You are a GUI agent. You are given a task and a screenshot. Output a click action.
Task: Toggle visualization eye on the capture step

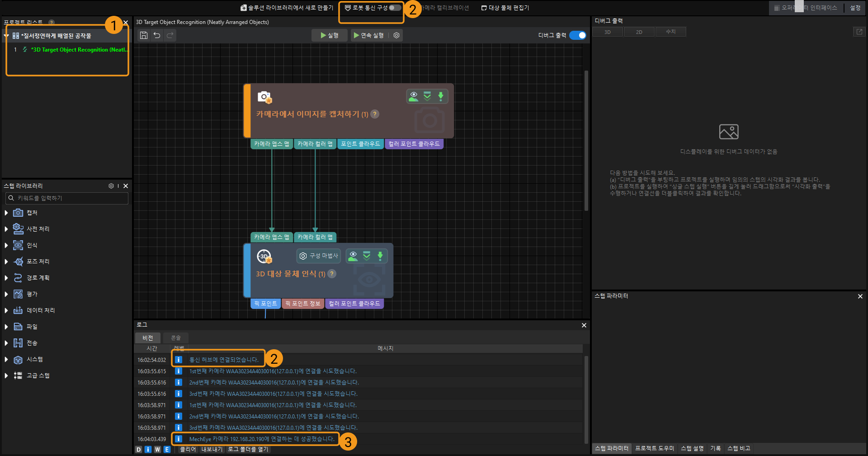pos(414,96)
